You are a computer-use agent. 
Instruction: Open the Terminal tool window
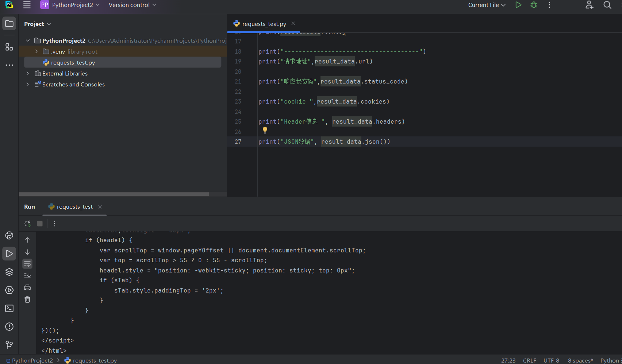(x=9, y=308)
